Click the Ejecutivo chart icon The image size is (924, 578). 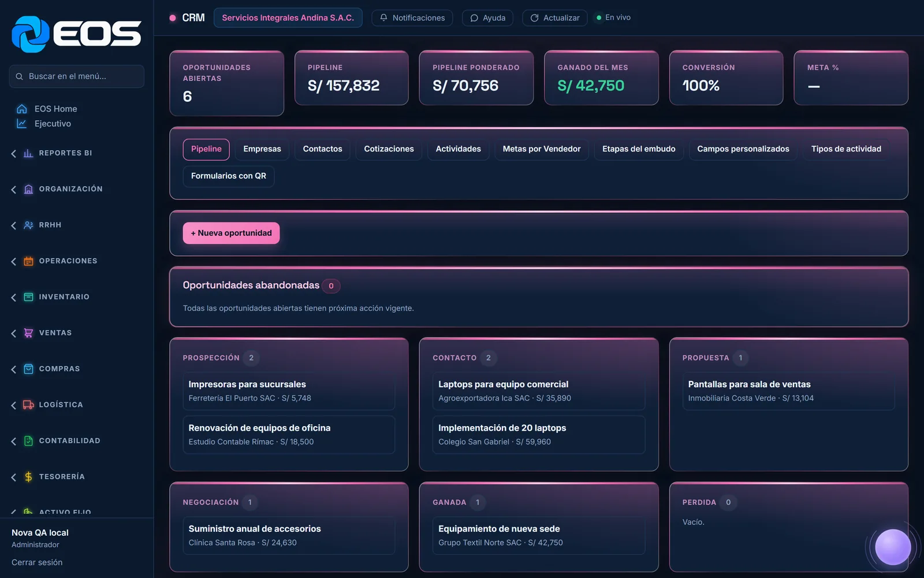(22, 124)
